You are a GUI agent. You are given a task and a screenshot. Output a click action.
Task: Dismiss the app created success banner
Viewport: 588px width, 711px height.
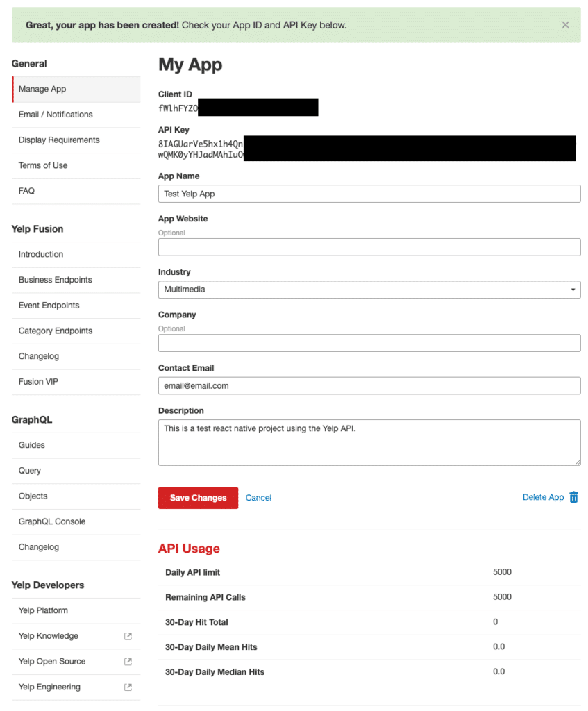(565, 24)
